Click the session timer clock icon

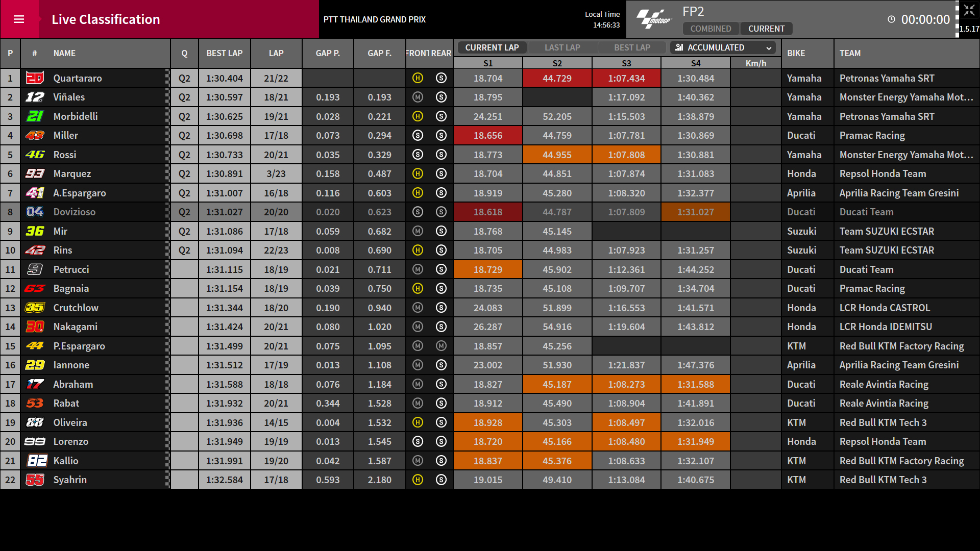click(x=891, y=19)
